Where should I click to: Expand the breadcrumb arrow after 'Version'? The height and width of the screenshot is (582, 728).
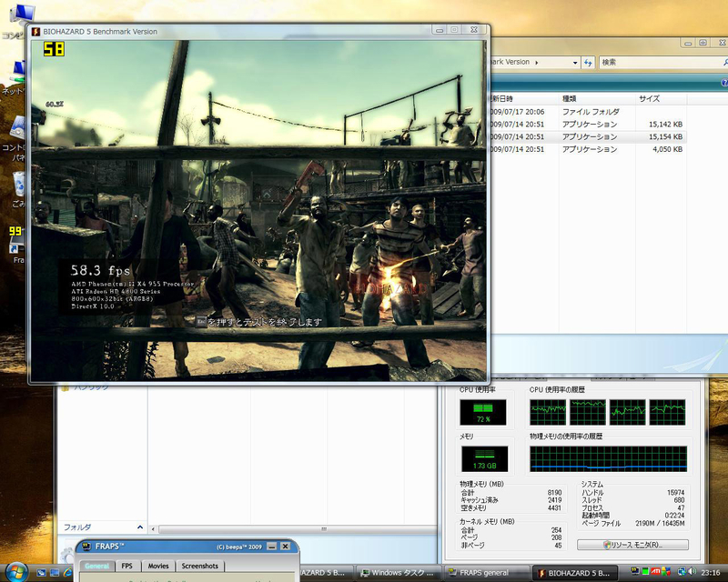(537, 62)
